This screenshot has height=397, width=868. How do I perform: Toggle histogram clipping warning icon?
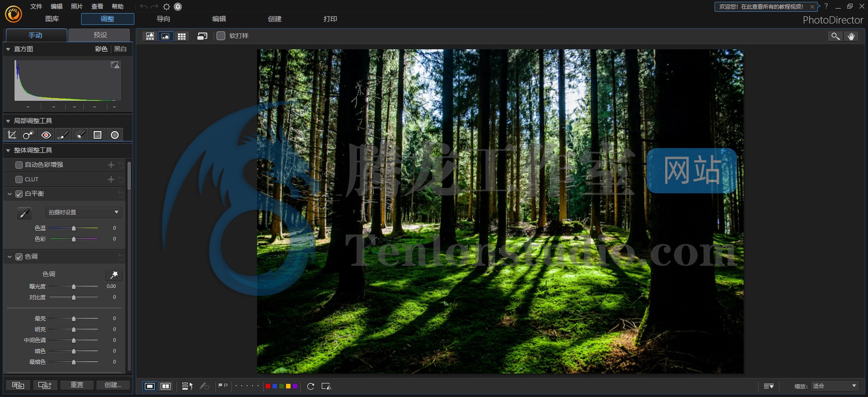[115, 65]
